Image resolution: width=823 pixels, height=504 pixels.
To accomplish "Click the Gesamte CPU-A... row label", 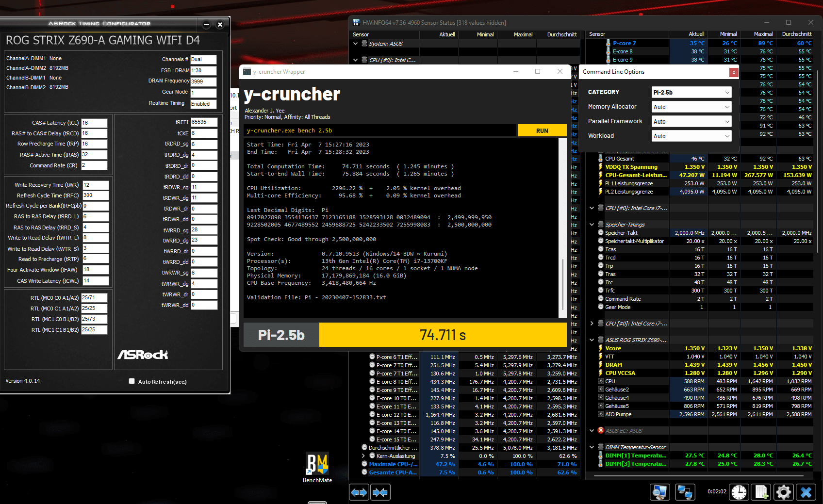I will [x=393, y=472].
